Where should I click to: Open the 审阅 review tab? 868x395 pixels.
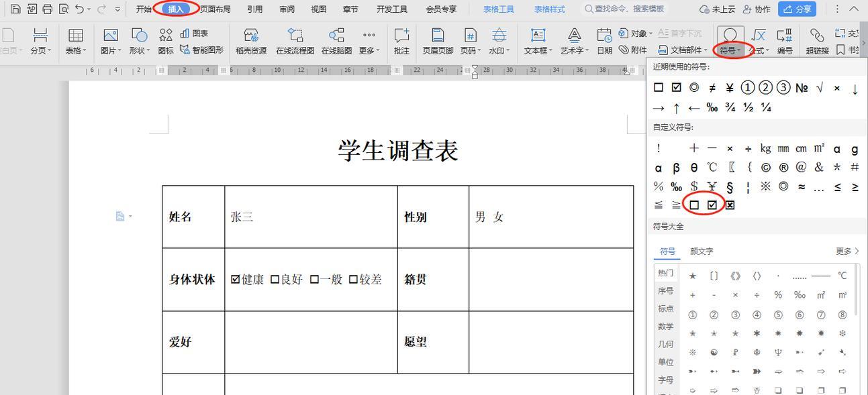(287, 9)
